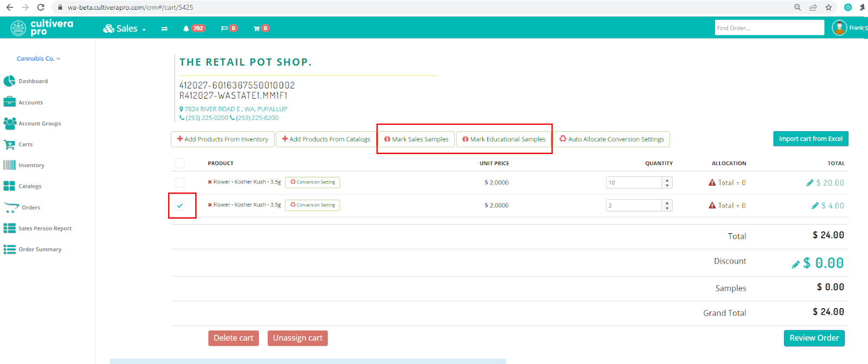Viewport: 868px width, 364px height.
Task: Bookmark this page with the star icon
Action: [828, 7]
